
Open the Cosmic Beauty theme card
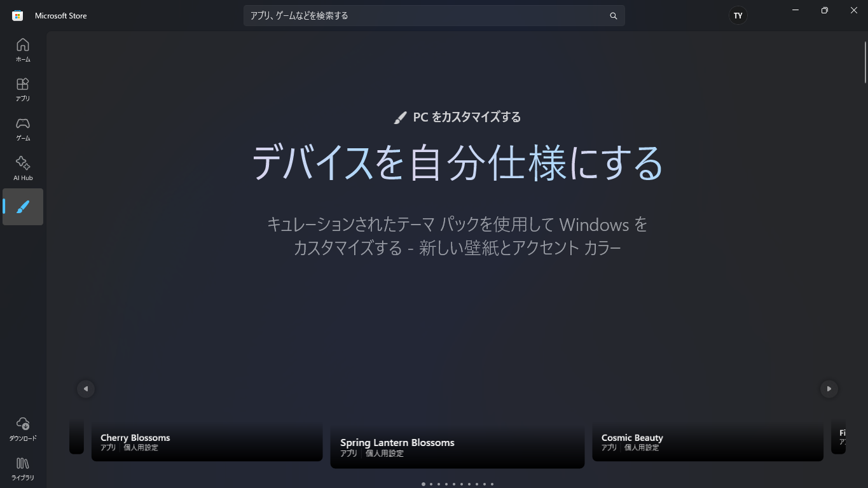[708, 442]
